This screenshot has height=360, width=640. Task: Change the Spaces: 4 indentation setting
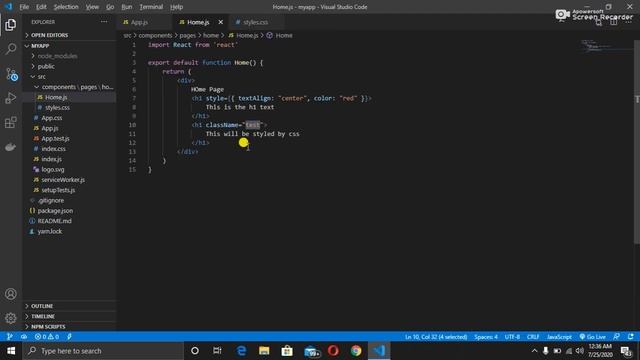486,337
